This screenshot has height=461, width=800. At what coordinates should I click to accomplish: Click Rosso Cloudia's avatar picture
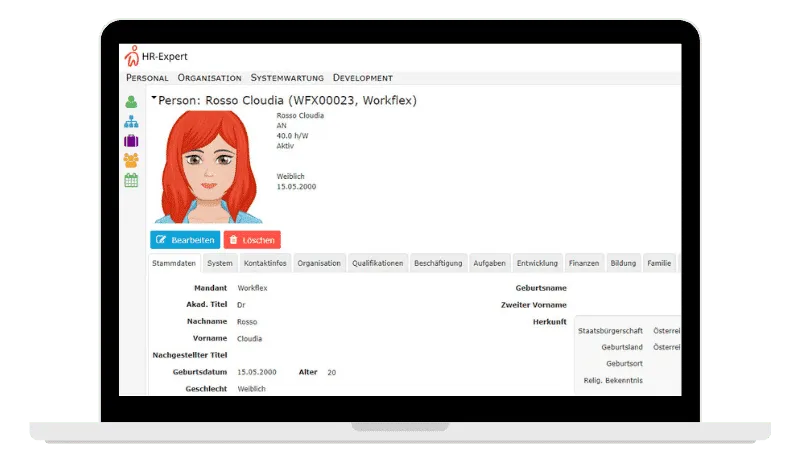point(208,166)
